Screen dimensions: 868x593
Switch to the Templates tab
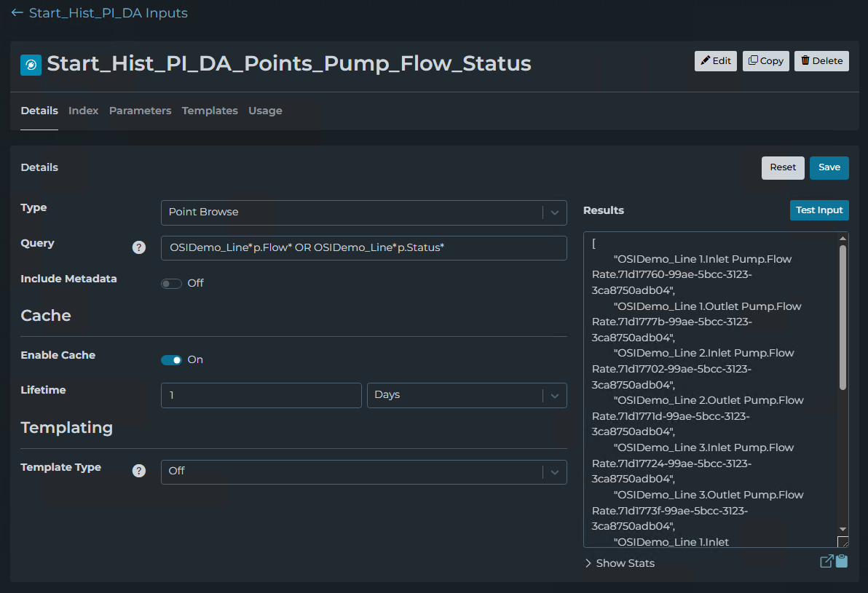[210, 111]
